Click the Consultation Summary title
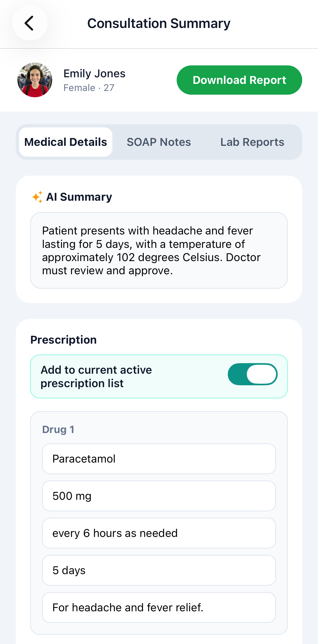This screenshot has height=644, width=318. [x=159, y=23]
